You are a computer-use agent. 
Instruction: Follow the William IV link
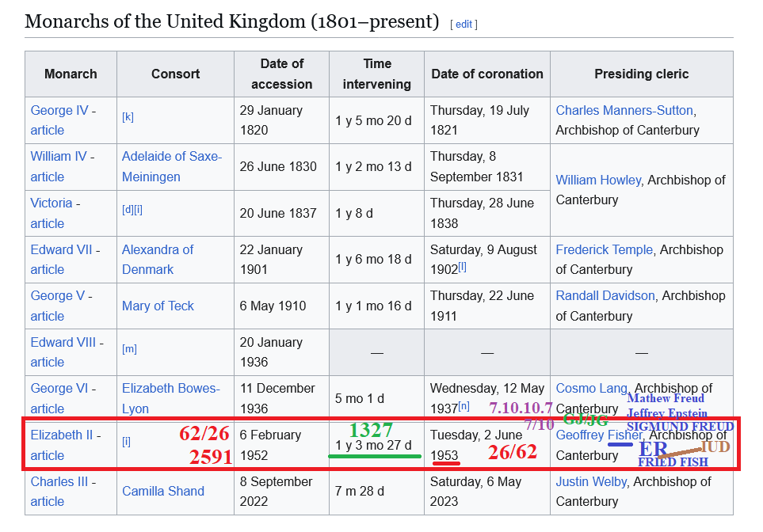pyautogui.click(x=59, y=157)
